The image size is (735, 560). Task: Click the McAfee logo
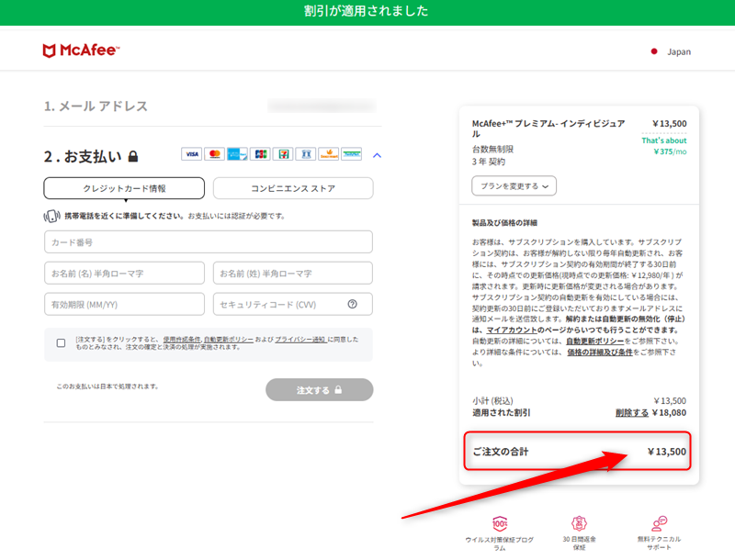click(81, 50)
